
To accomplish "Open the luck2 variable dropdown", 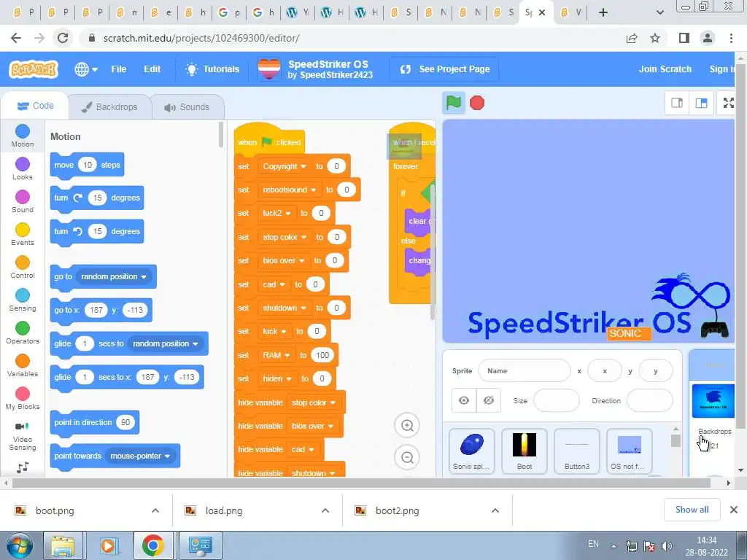I will point(276,213).
